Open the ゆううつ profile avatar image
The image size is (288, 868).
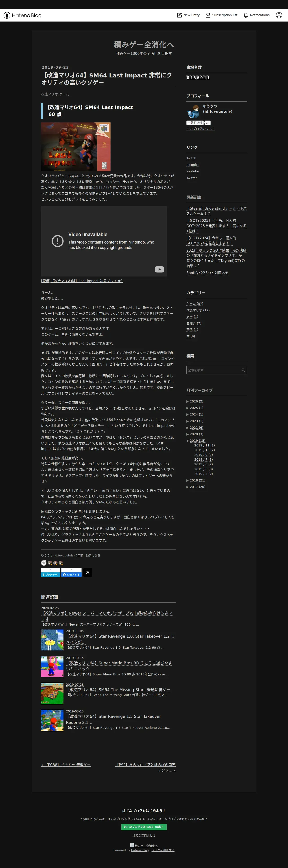[193, 111]
